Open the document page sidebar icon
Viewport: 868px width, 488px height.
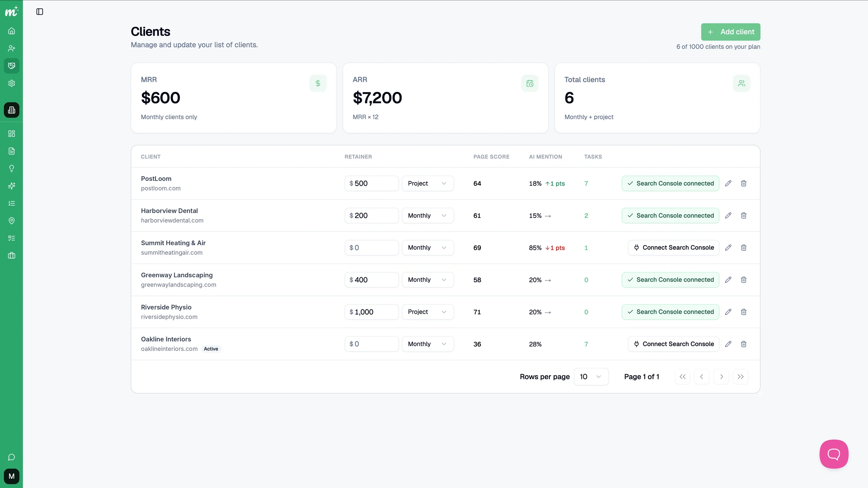click(x=12, y=151)
